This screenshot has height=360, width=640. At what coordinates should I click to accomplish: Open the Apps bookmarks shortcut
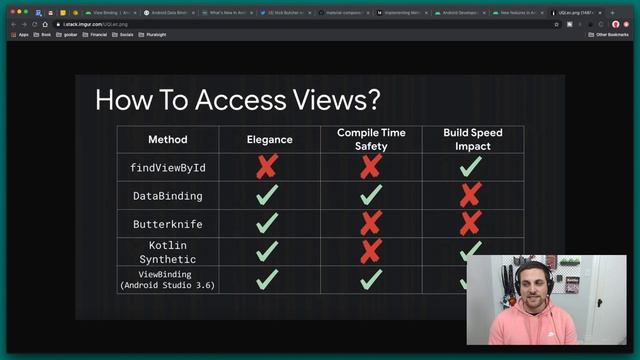click(20, 35)
